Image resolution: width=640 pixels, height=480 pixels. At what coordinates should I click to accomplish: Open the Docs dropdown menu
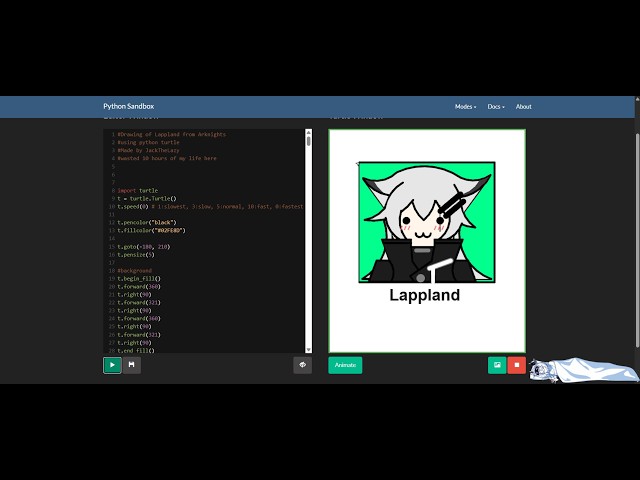coord(496,107)
